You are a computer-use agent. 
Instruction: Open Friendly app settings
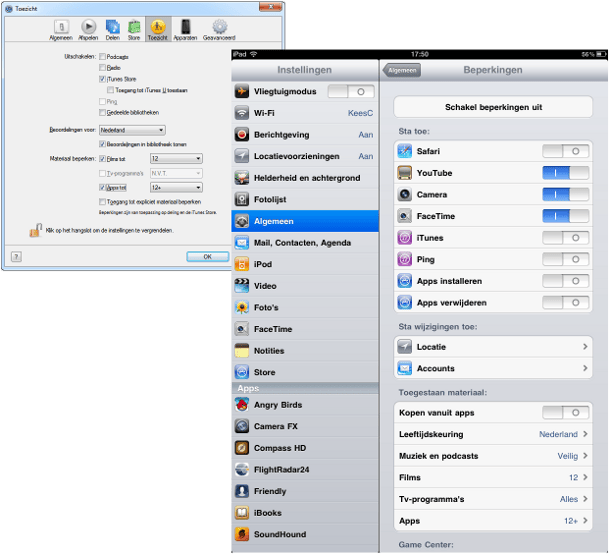pos(305,491)
